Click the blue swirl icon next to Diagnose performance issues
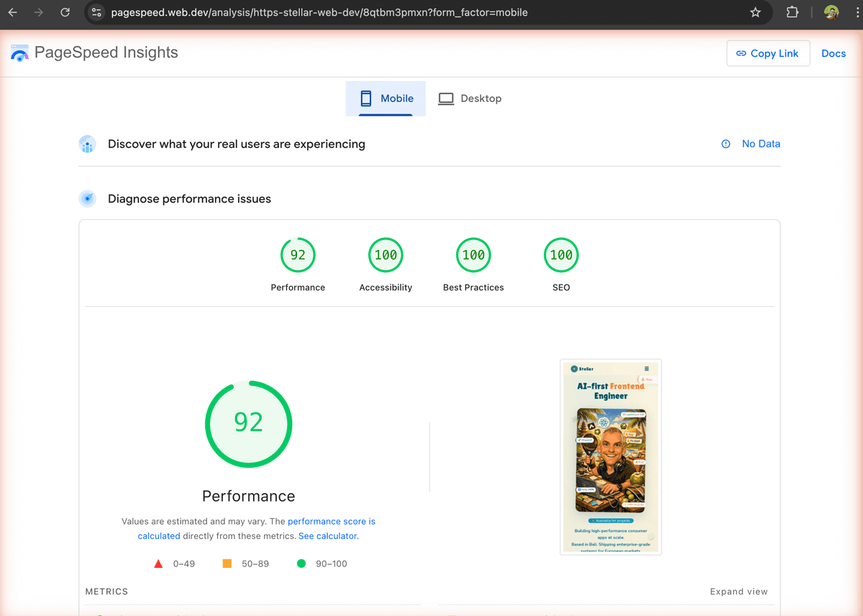 click(87, 198)
